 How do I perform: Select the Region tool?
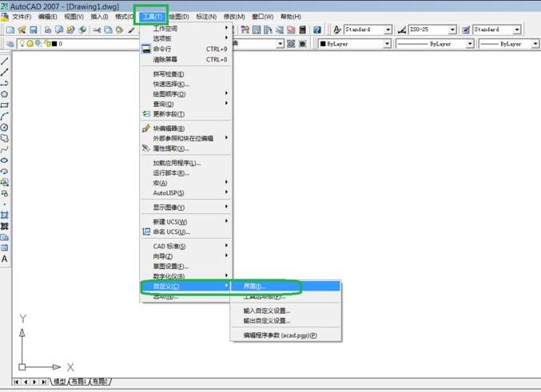point(5,237)
